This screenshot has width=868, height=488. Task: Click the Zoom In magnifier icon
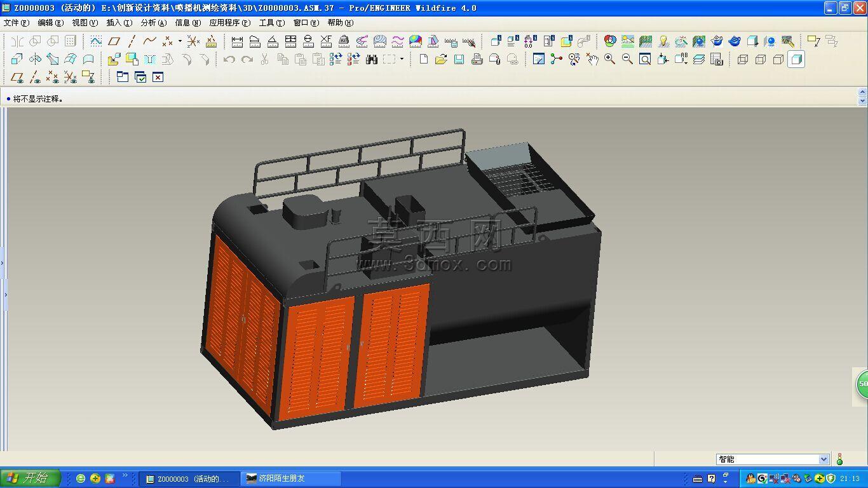coord(609,59)
